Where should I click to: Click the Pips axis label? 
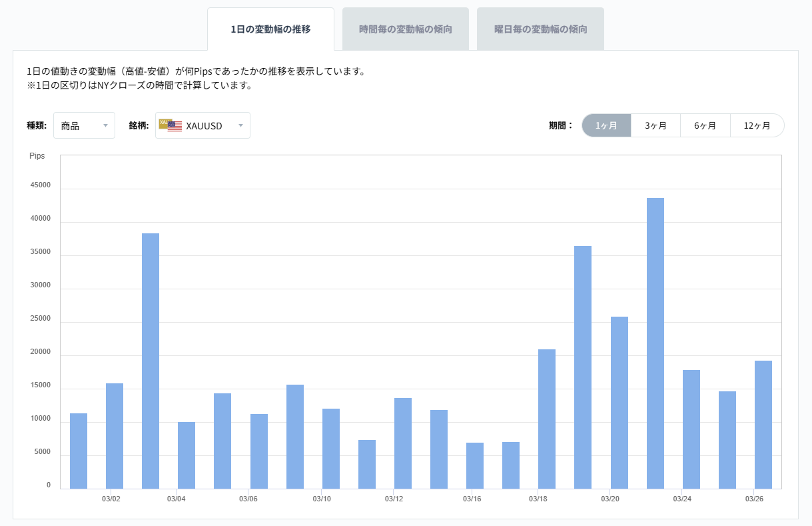(37, 155)
